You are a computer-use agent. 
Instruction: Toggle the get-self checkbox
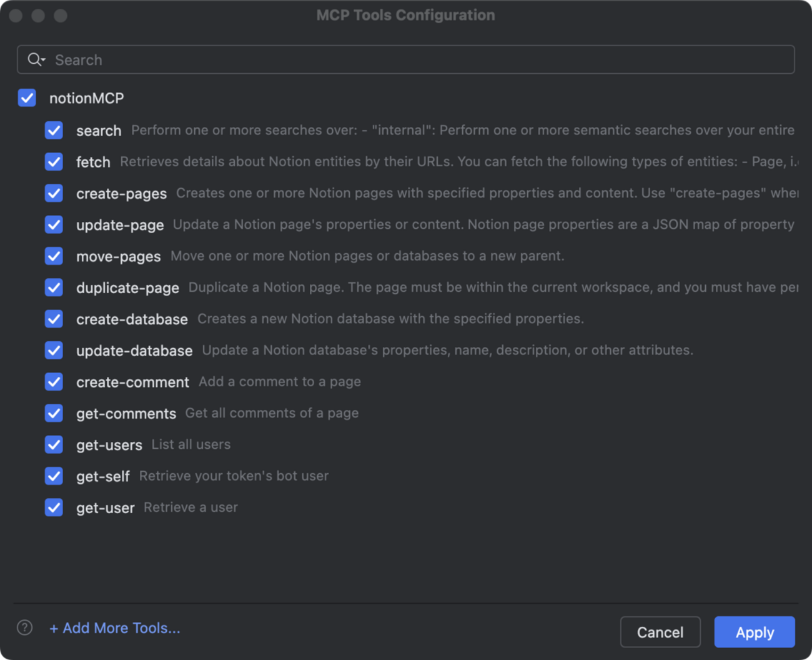point(54,476)
